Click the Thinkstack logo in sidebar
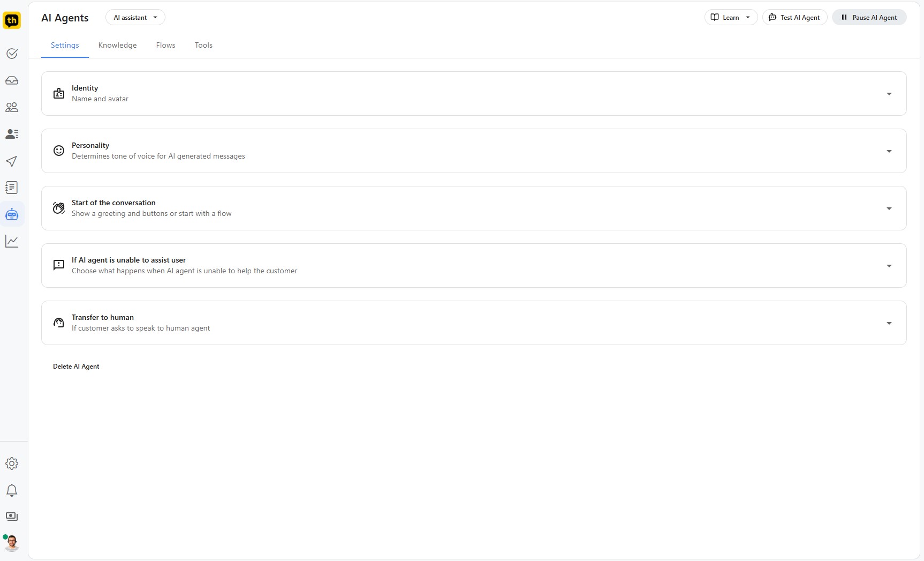 pos(12,20)
